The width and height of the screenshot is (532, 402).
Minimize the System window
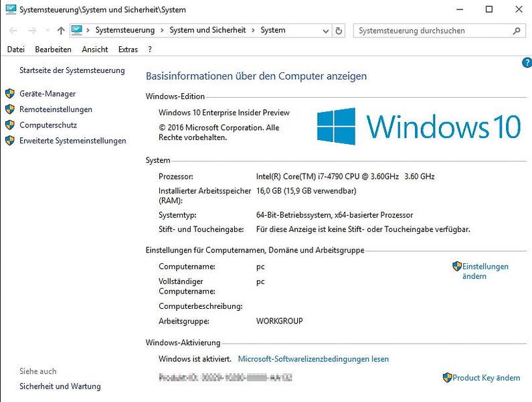click(460, 9)
